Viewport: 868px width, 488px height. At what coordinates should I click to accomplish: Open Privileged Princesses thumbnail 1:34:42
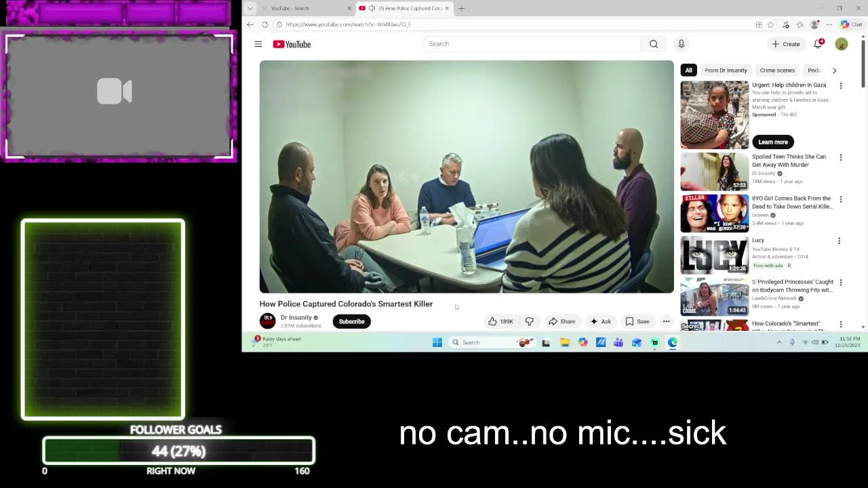pyautogui.click(x=715, y=297)
